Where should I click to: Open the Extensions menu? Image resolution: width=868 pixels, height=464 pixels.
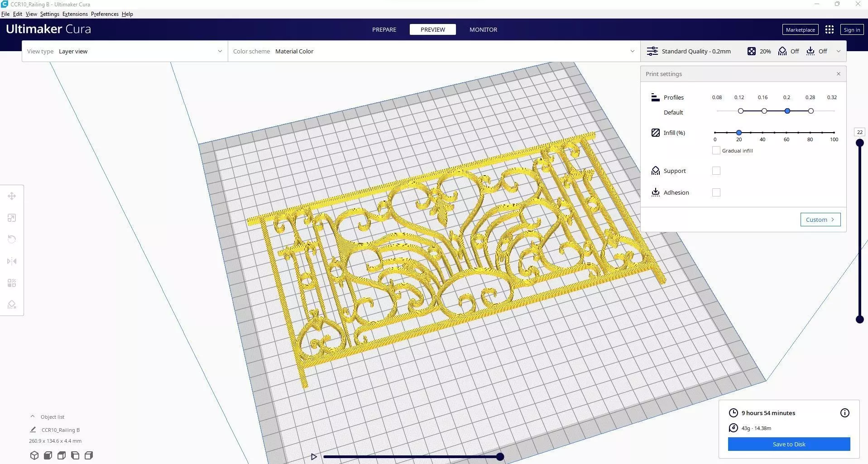(75, 14)
